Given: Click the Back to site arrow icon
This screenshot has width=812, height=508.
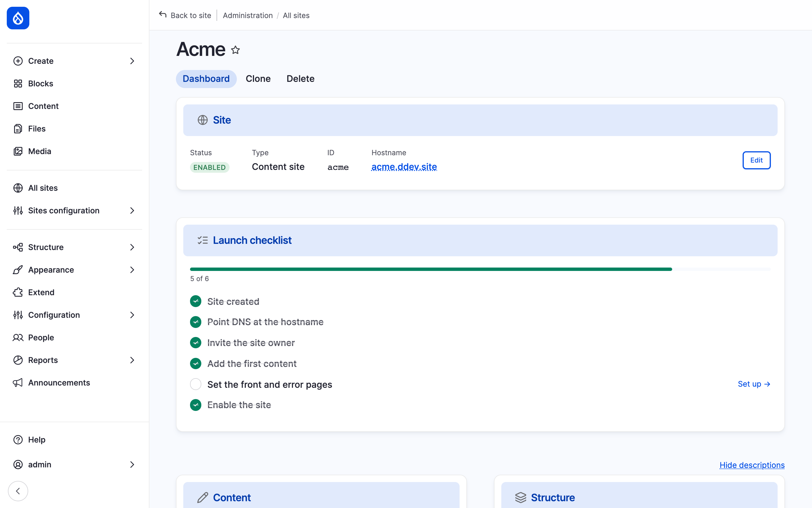Looking at the screenshot, I should [x=163, y=15].
